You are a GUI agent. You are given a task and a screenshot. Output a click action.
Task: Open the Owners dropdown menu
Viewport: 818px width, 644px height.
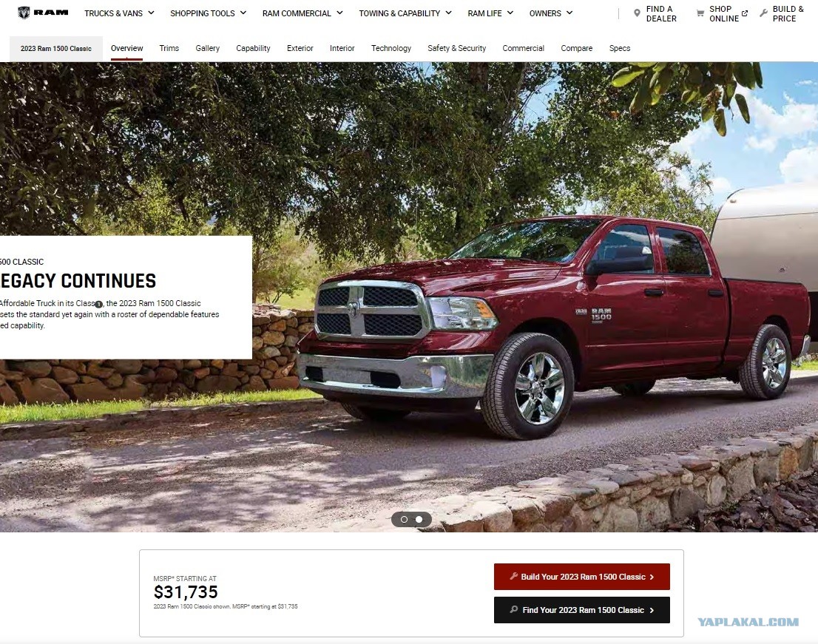pos(551,13)
